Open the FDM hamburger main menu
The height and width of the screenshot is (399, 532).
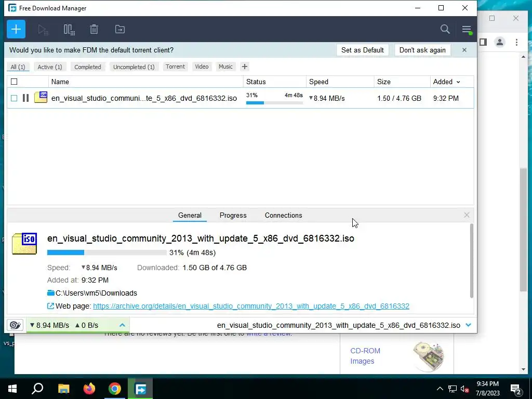click(x=467, y=30)
